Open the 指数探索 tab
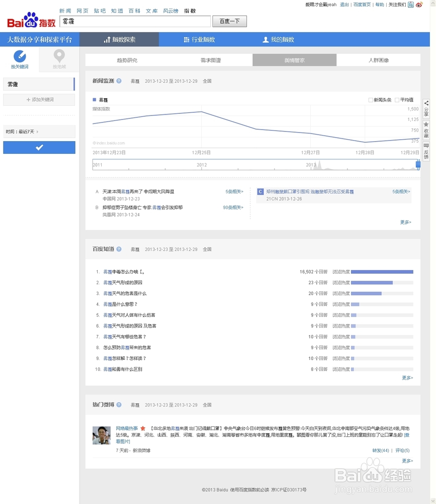The width and height of the screenshot is (436, 504). (119, 39)
